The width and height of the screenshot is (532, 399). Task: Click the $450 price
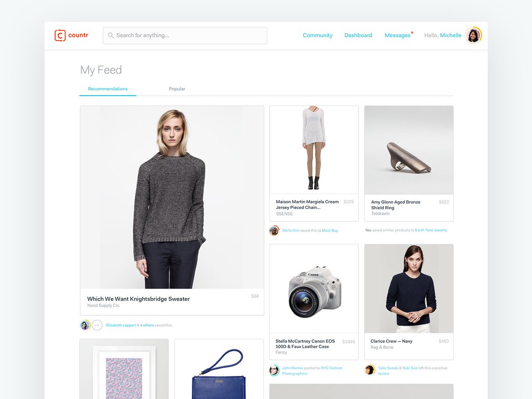coord(444,341)
